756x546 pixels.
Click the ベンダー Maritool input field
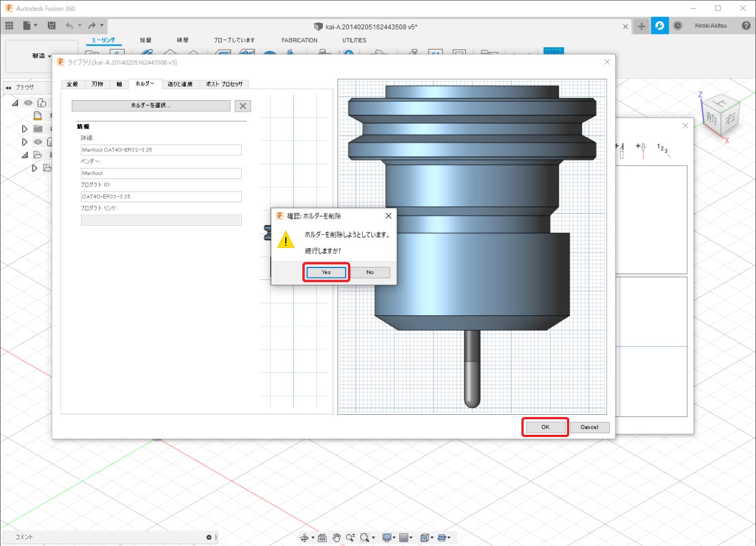pos(161,173)
